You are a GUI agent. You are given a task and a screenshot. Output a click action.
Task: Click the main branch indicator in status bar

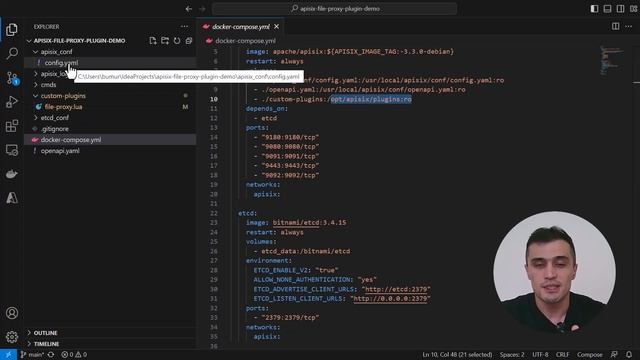(x=32, y=355)
